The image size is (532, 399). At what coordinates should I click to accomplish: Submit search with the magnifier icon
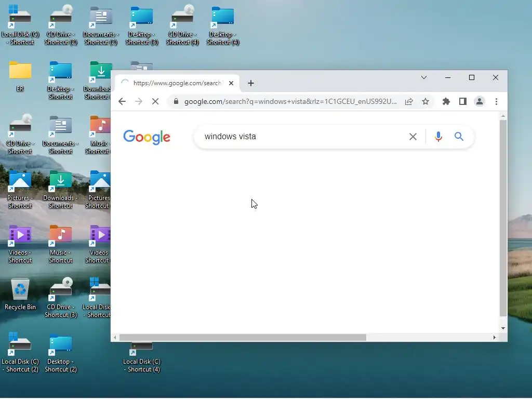[459, 137]
